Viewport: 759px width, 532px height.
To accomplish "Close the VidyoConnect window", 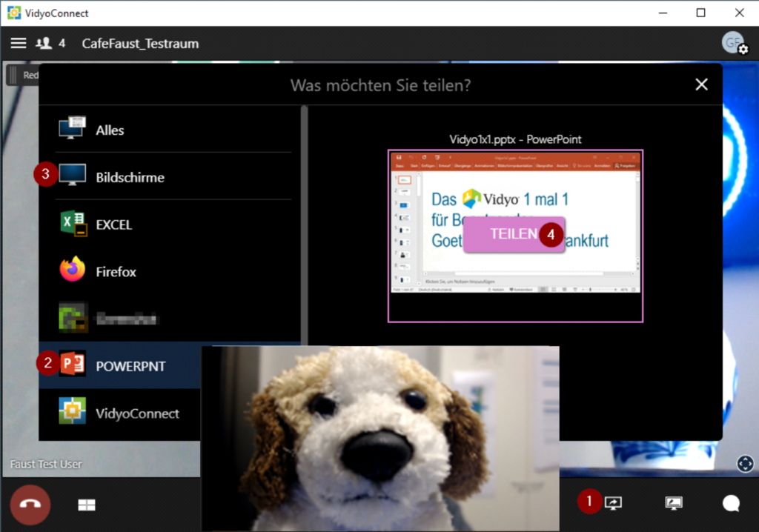I will pos(739,13).
